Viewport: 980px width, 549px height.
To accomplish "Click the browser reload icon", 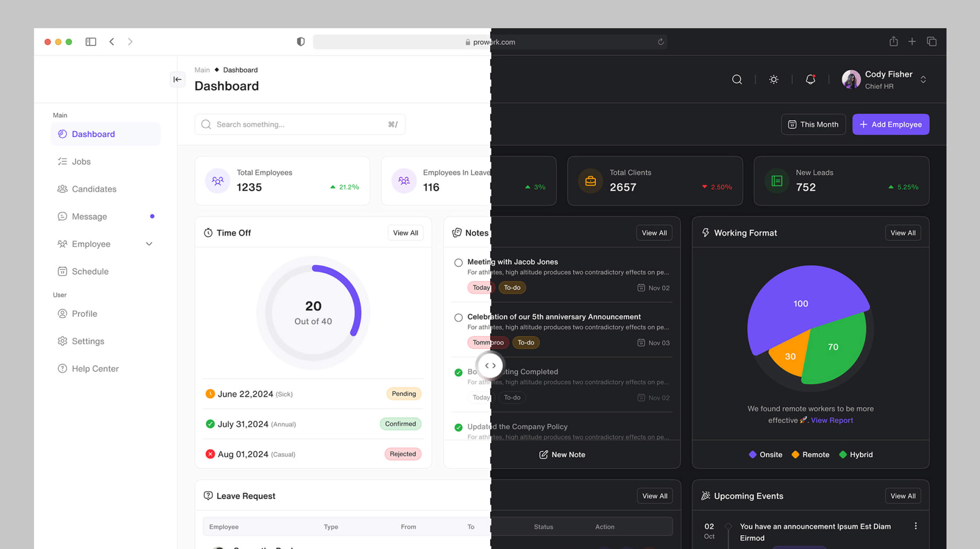I will coord(661,42).
